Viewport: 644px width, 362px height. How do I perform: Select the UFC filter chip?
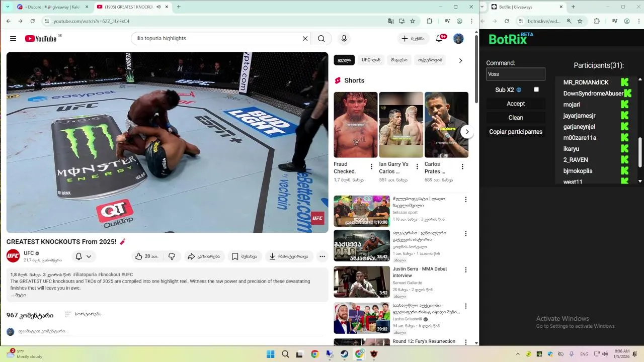371,60
